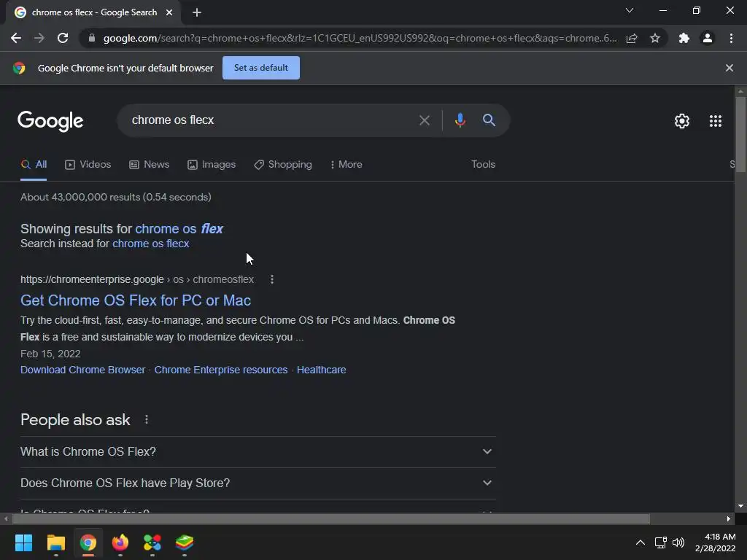This screenshot has width=747, height=560.
Task: Submit search with magnifier icon
Action: click(x=489, y=120)
